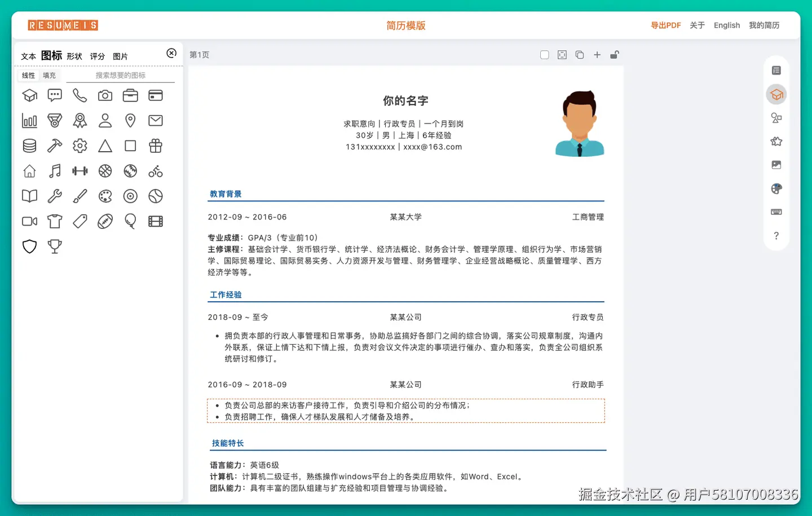Viewport: 812px width, 516px height.
Task: Select the phone icon in the icon library
Action: pyautogui.click(x=80, y=95)
